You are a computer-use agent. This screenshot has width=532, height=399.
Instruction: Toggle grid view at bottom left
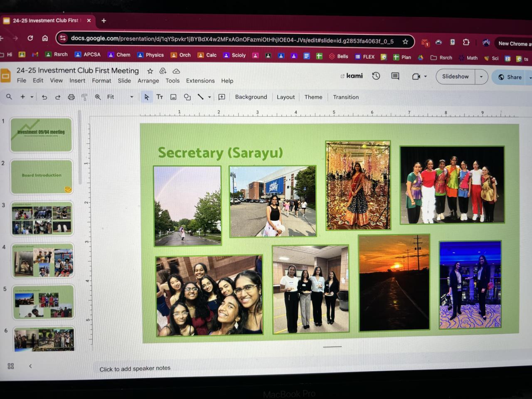[11, 366]
